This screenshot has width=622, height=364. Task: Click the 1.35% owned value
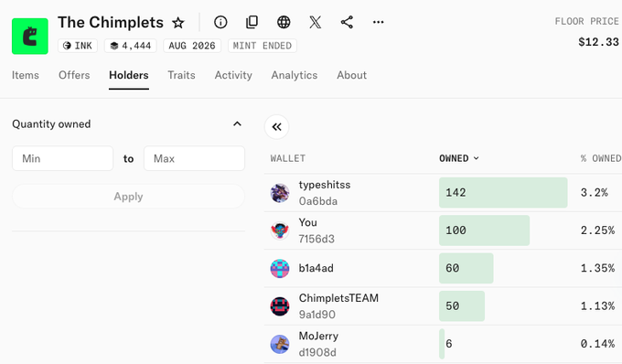(x=598, y=269)
